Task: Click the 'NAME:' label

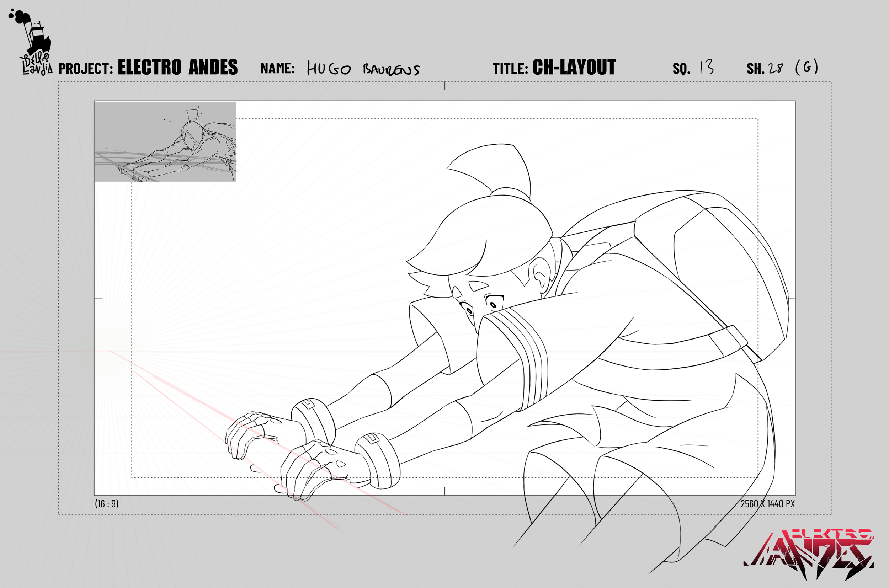Action: [278, 68]
